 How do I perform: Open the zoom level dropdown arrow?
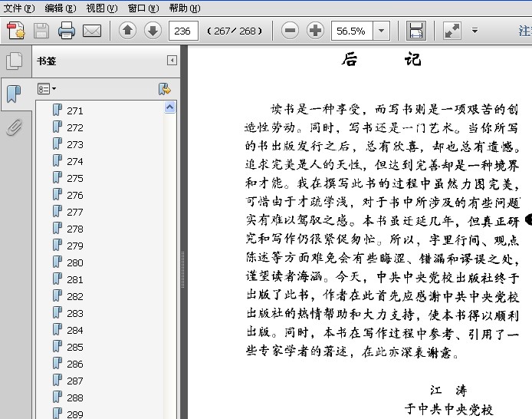pyautogui.click(x=381, y=31)
